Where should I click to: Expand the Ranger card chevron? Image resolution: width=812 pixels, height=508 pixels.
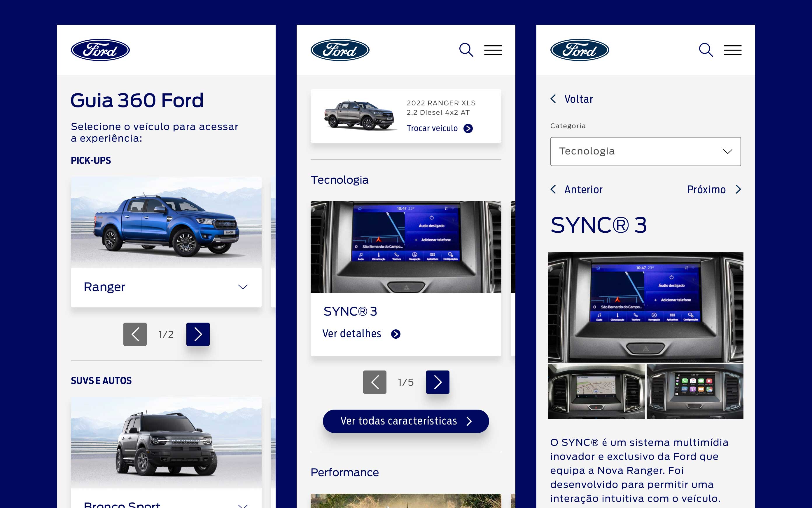tap(243, 287)
